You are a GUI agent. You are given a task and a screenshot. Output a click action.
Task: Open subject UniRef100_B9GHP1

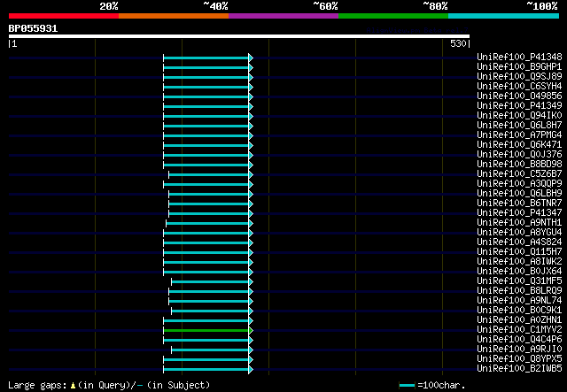pos(519,66)
